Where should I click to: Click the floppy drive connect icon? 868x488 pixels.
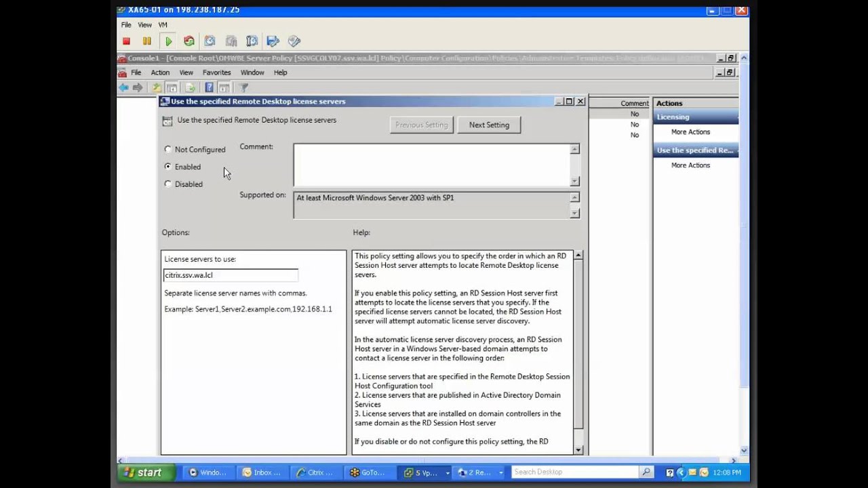(x=273, y=41)
